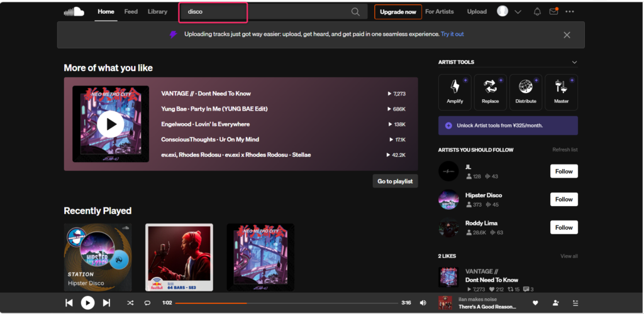The height and width of the screenshot is (314, 644).
Task: Skip to next track in player
Action: pos(106,303)
